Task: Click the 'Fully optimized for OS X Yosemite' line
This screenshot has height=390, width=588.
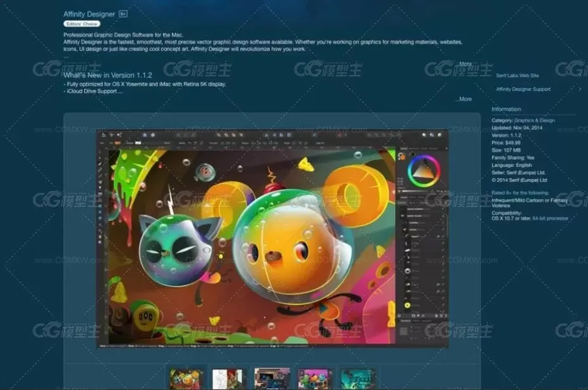Action: click(145, 84)
